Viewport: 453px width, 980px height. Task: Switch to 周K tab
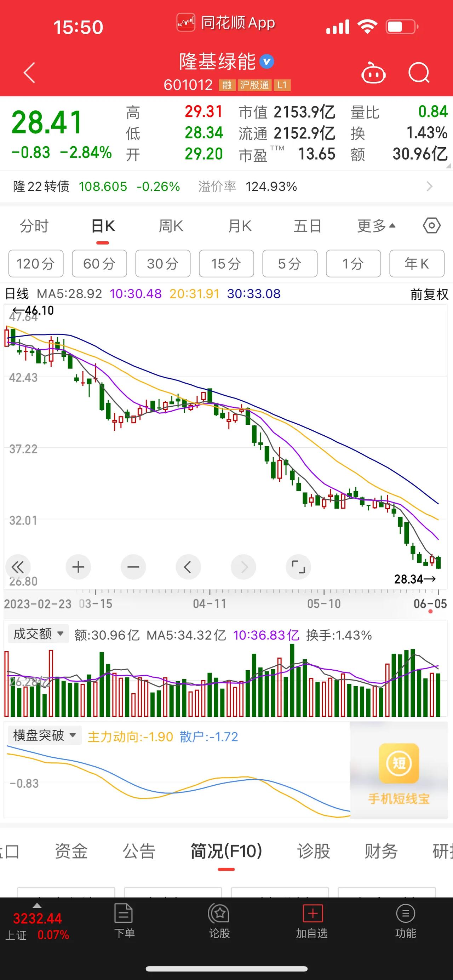pos(171,226)
